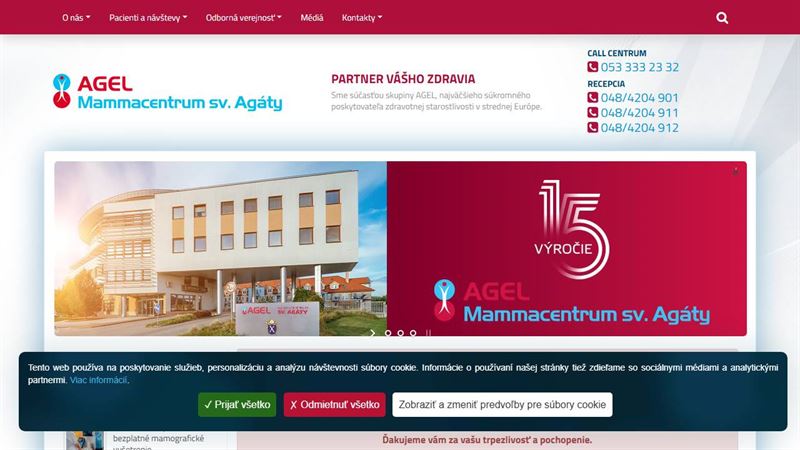Click the RECEPCIA label
The height and width of the screenshot is (450, 800).
pos(606,84)
